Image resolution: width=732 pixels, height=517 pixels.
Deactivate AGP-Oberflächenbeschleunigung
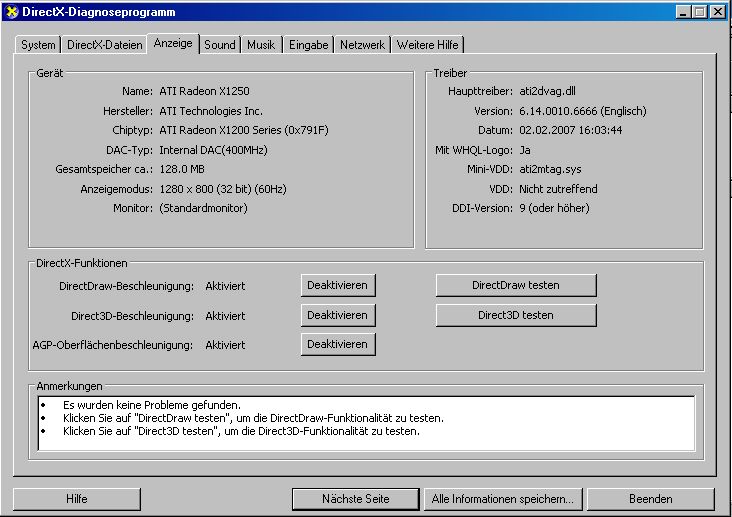tap(338, 344)
